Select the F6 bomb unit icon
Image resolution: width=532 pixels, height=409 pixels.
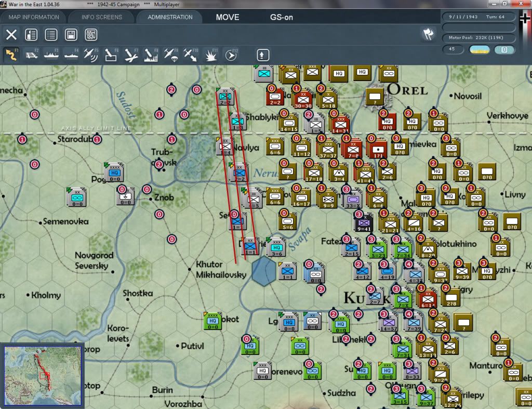[111, 55]
